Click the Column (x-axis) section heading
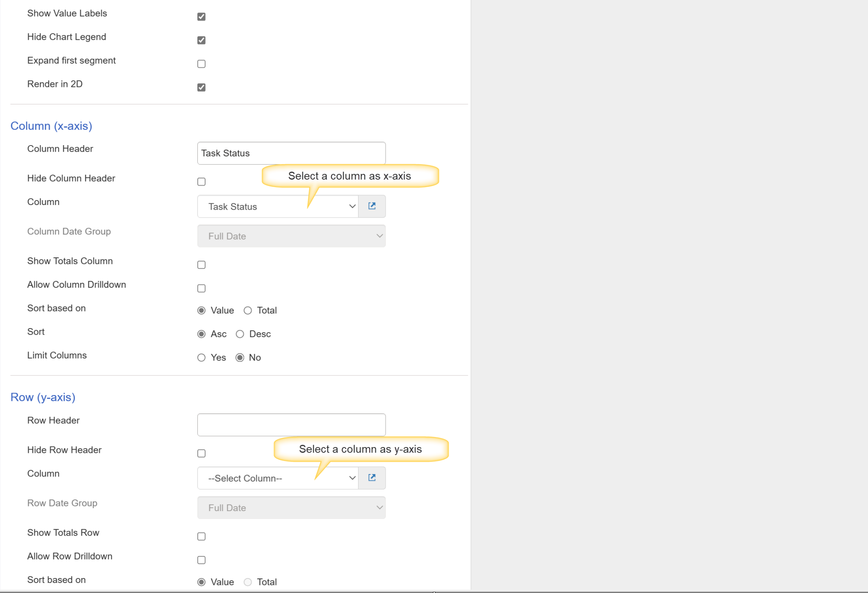The height and width of the screenshot is (593, 868). point(51,126)
